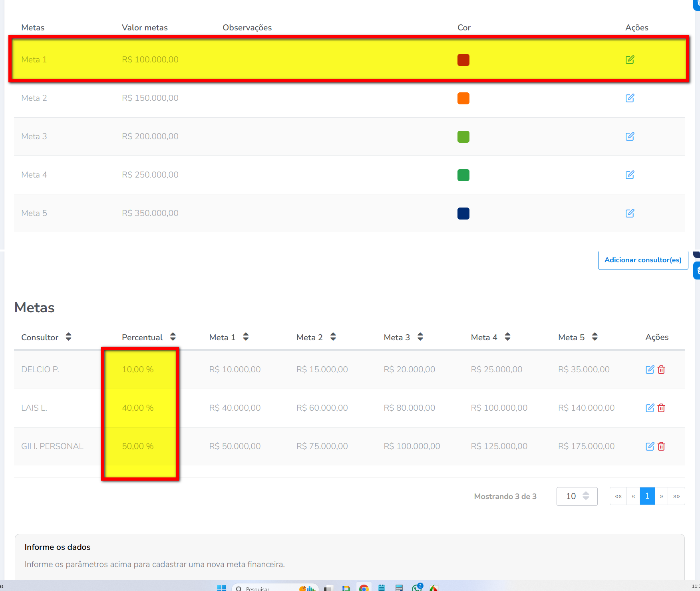Click the Adicionar consultor(es) button
This screenshot has height=591, width=700.
642,260
